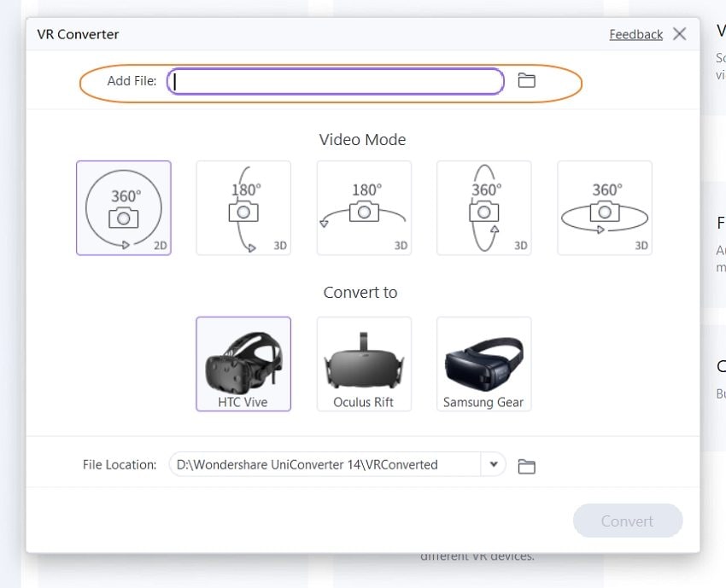Viewport: 726px width, 588px height.
Task: Choose the 180° horizontal 3D video mode
Action: pyautogui.click(x=364, y=207)
